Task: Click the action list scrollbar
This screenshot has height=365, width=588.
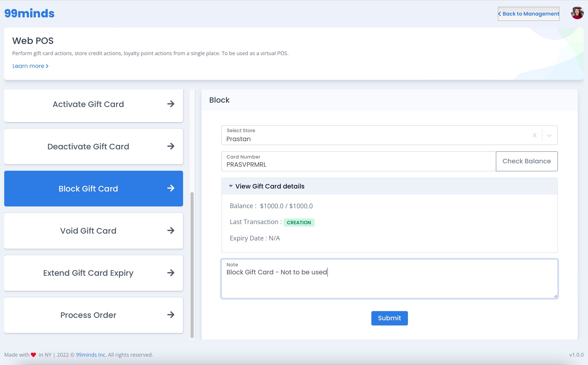Action: tap(192, 265)
